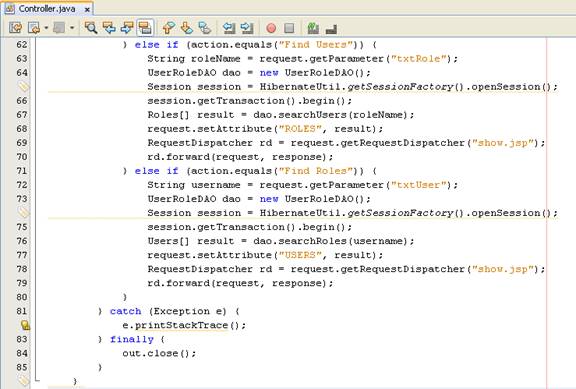576x389 pixels.
Task: Click "show.jsp" on line 69
Action: tap(502, 143)
